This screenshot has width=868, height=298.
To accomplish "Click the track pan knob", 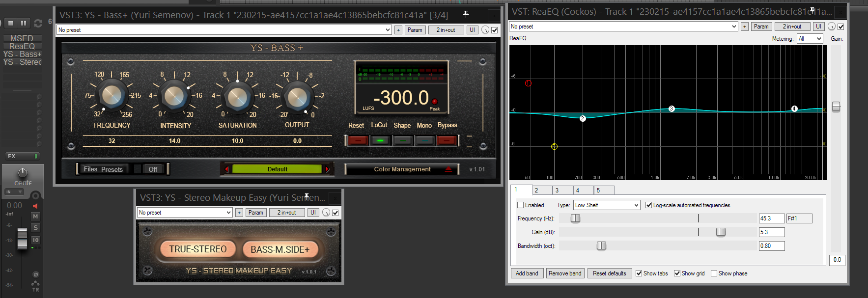I will click(x=23, y=173).
